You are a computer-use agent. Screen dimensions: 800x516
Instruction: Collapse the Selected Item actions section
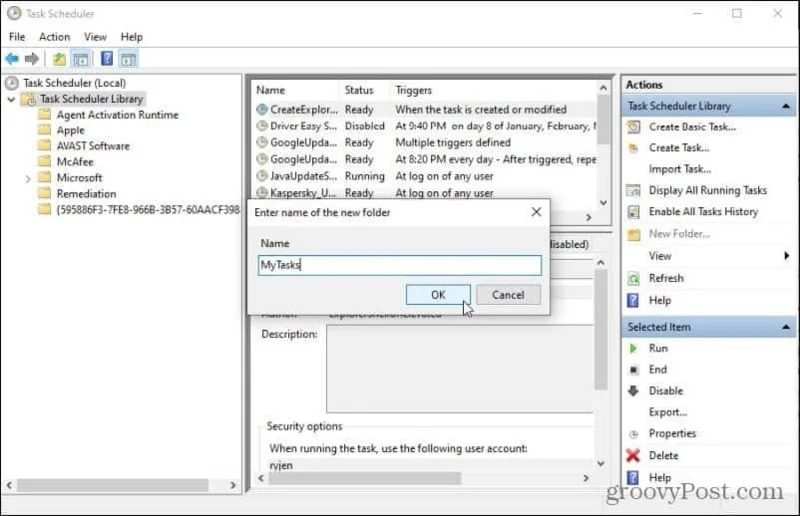pos(786,327)
